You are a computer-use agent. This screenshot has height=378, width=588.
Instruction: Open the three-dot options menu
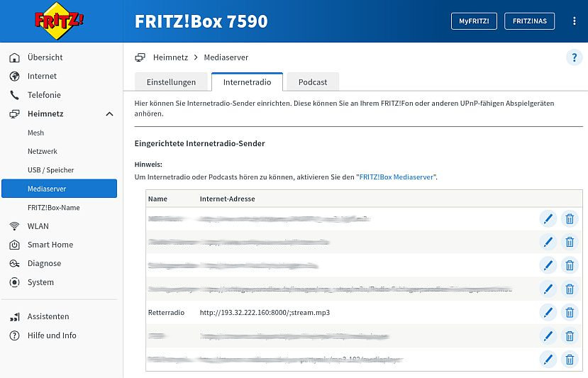[574, 21]
